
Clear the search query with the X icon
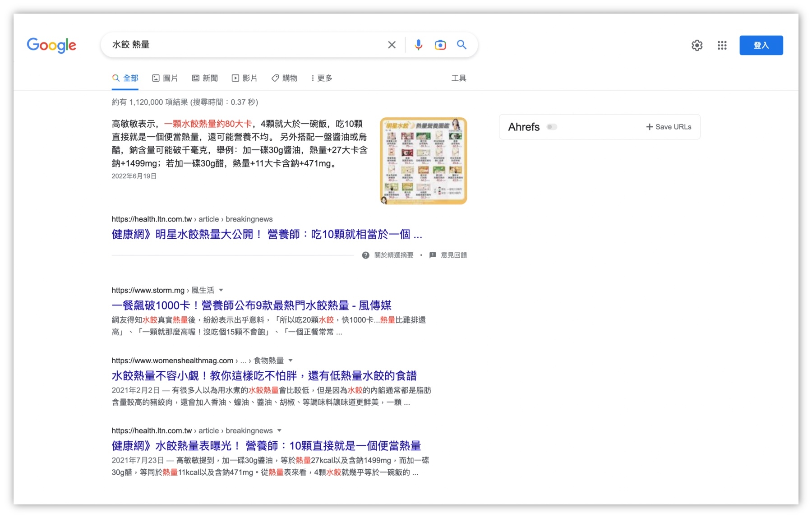pyautogui.click(x=392, y=45)
